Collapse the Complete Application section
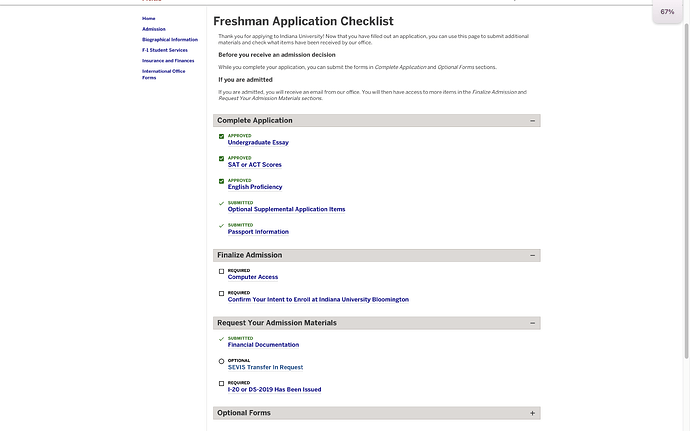The image size is (690, 431). [532, 120]
